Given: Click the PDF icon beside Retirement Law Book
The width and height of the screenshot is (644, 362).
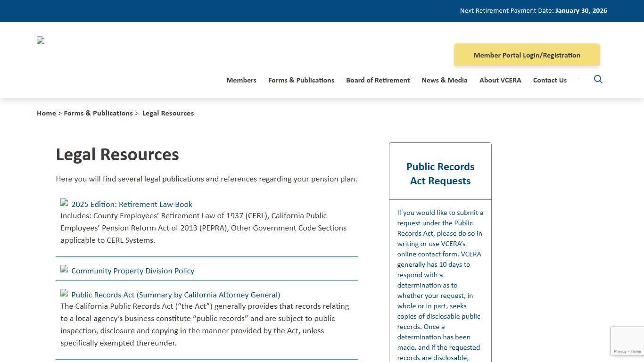Looking at the screenshot, I should coord(64,203).
